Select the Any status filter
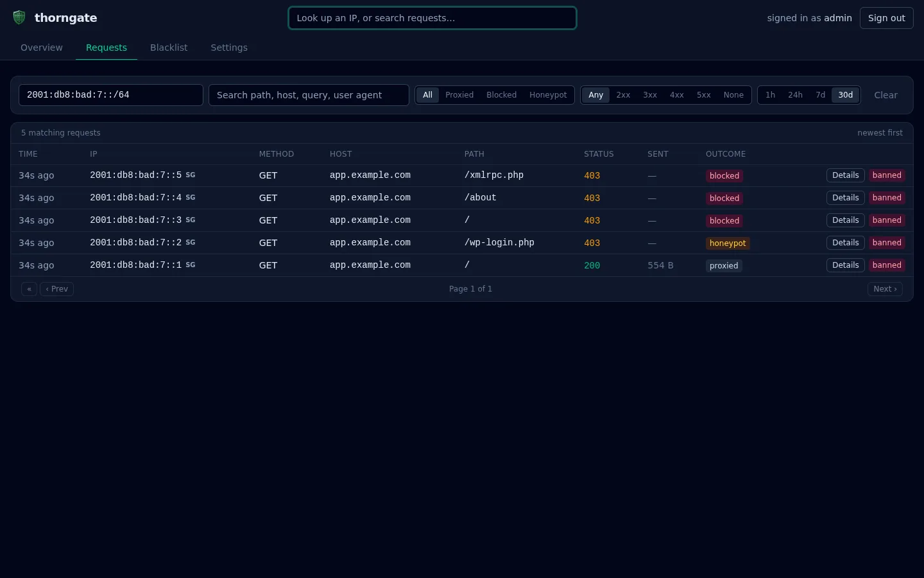Screen dimensions: 924x578 click(596, 95)
